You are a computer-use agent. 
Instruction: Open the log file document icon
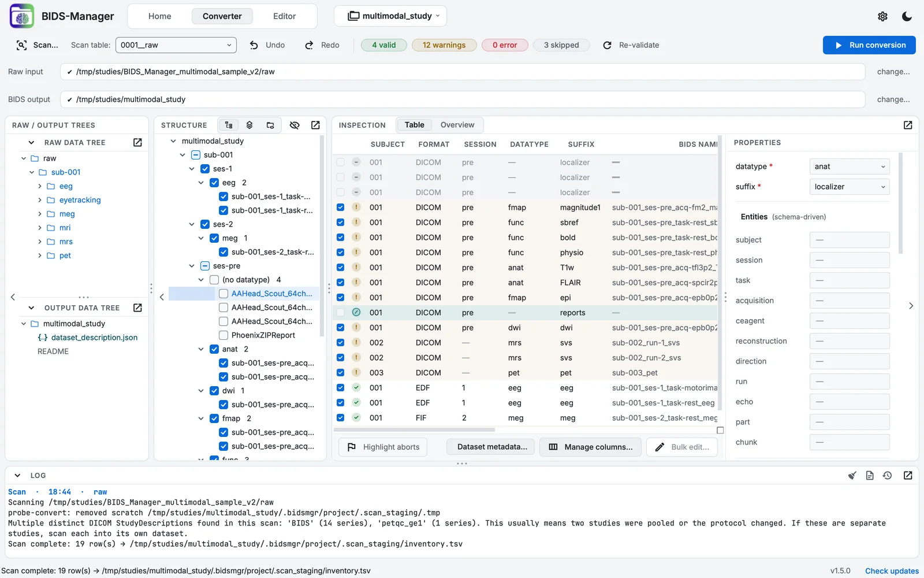[870, 475]
